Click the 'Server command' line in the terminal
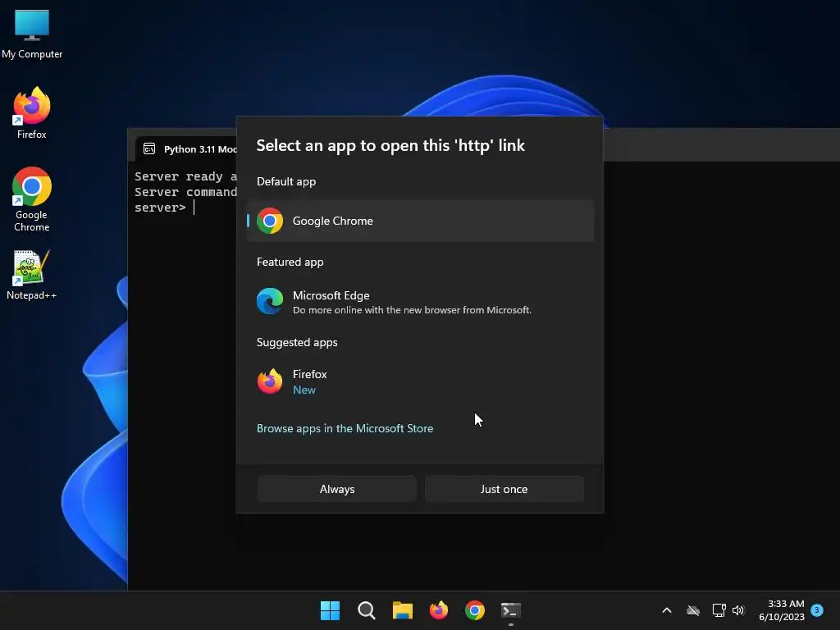840x630 pixels. pos(185,192)
